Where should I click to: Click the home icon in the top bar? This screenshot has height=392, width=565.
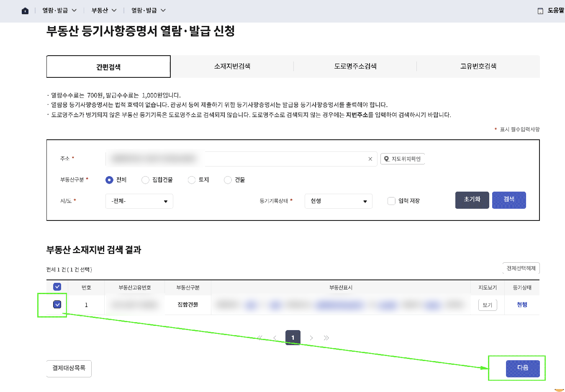click(25, 10)
